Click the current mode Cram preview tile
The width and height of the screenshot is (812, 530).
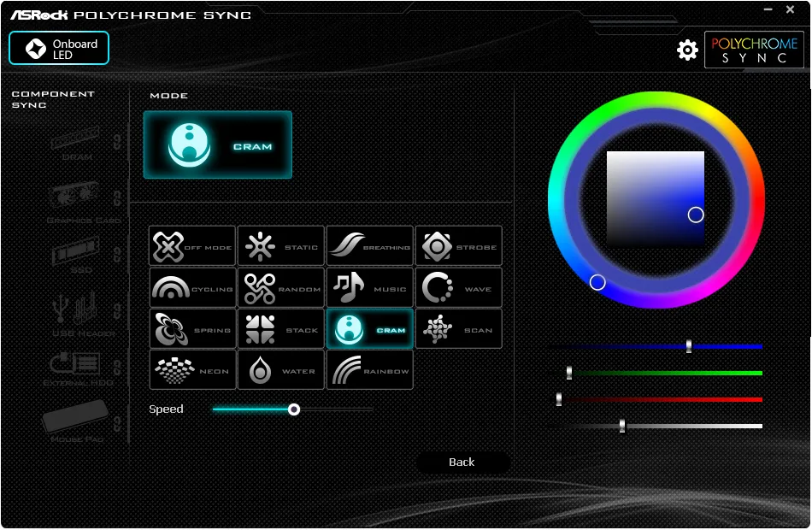coord(217,145)
